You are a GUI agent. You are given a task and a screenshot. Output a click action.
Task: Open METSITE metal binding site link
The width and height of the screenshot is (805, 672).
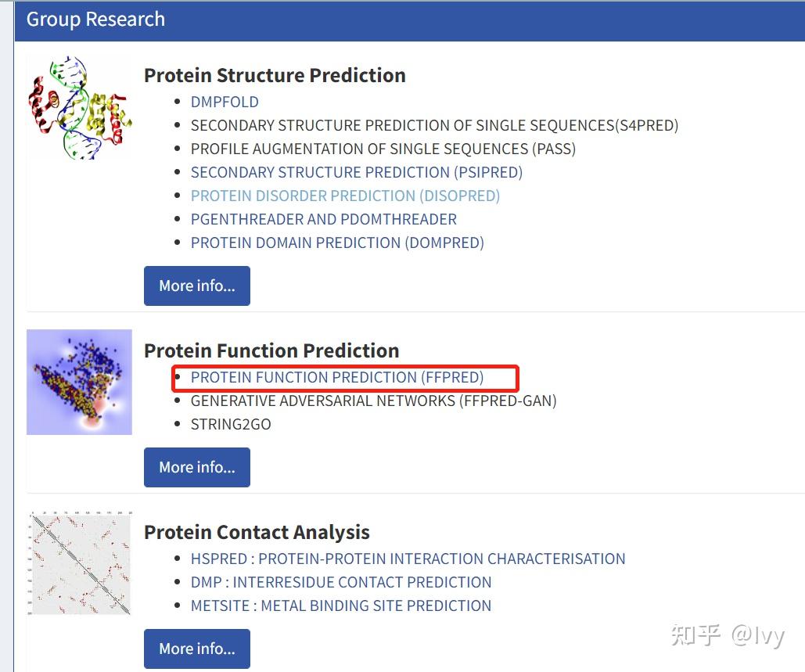click(341, 606)
